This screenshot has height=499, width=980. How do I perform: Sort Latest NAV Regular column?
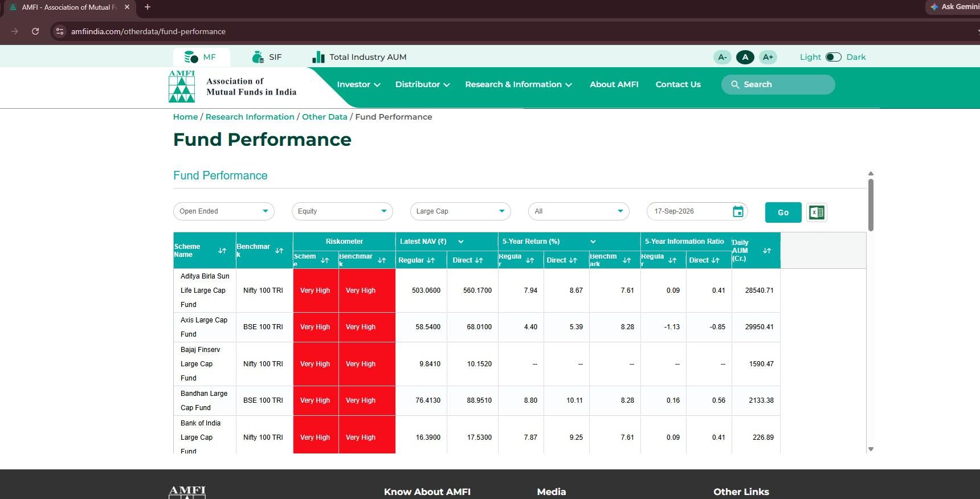coord(431,260)
